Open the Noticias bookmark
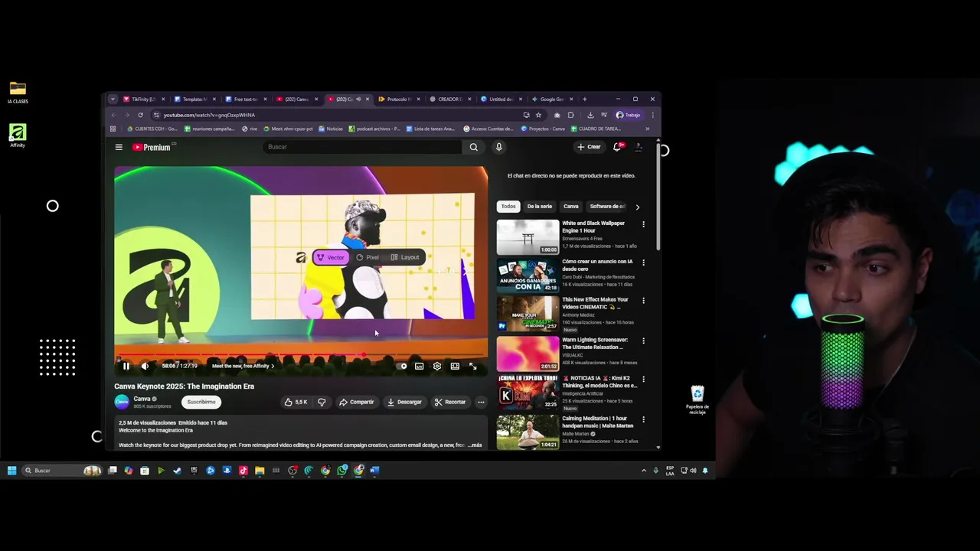 (331, 129)
